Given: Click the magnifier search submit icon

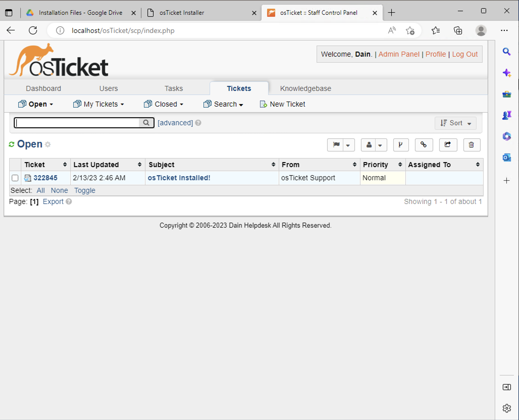Looking at the screenshot, I should [146, 123].
